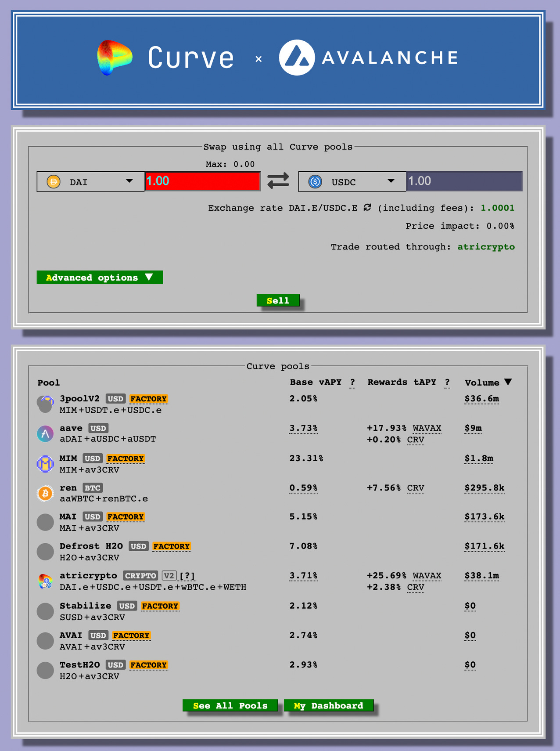The image size is (560, 751).
Task: Click $173.6k volume for MAI
Action: [485, 517]
